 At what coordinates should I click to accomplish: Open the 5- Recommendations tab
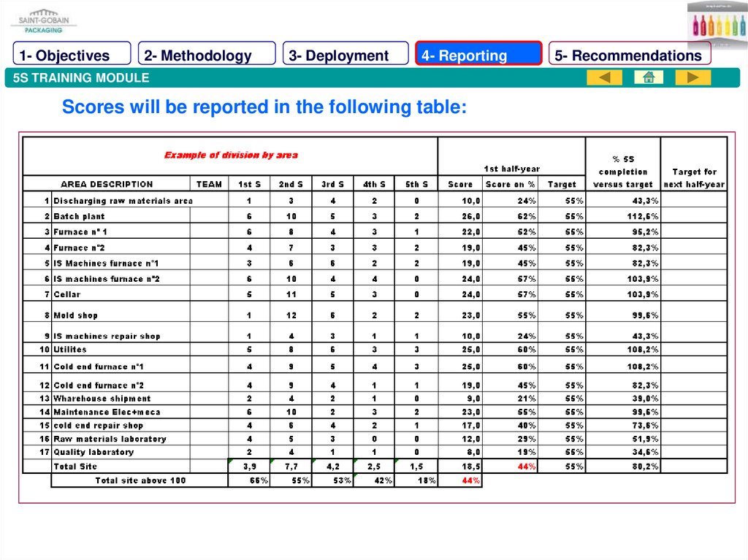point(629,55)
